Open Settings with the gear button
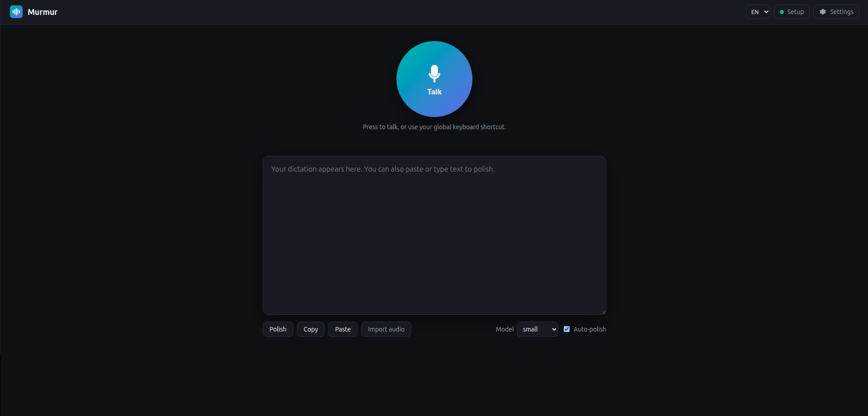This screenshot has width=868, height=416. click(x=836, y=12)
